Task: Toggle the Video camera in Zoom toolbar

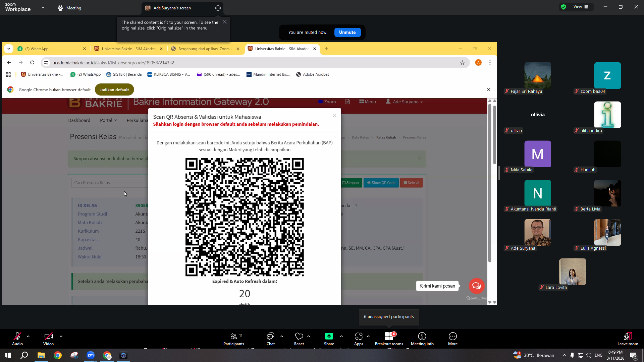Action: point(48,339)
